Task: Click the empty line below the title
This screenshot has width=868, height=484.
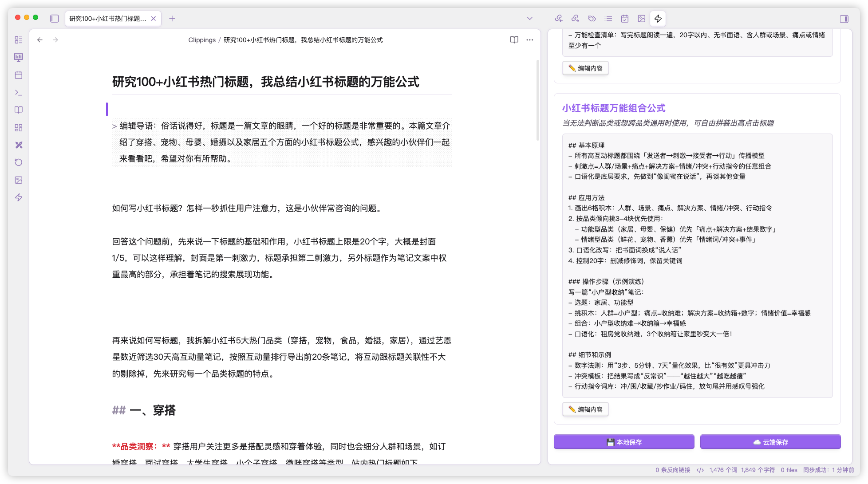Action: [282, 109]
